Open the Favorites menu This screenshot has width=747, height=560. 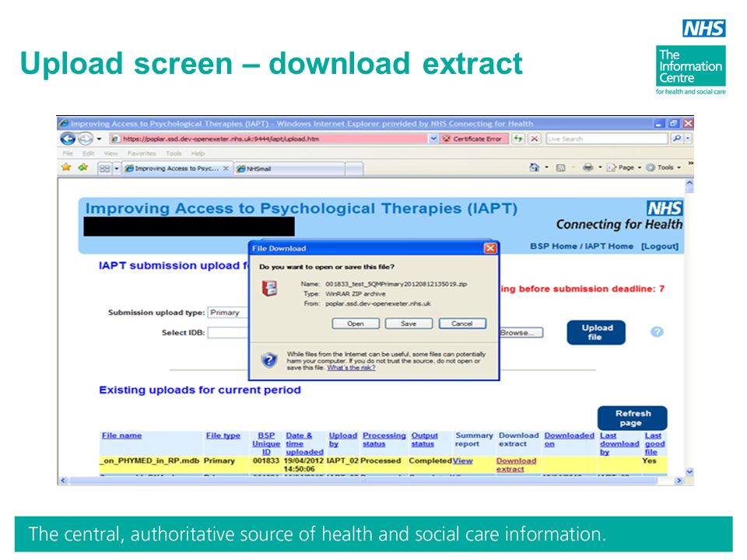[142, 153]
